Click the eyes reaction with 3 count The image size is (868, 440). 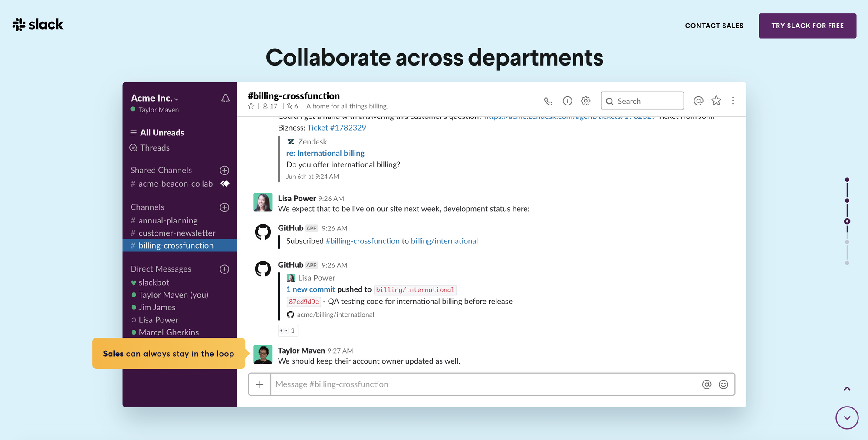pyautogui.click(x=288, y=331)
